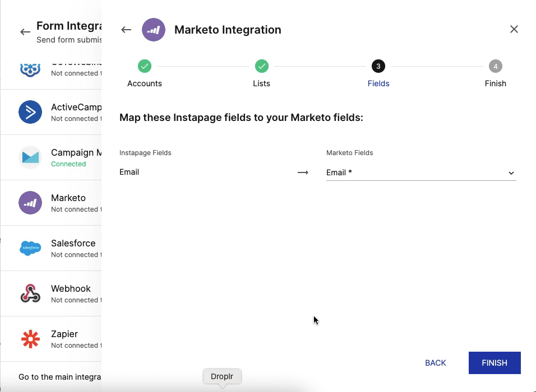
Task: Go back with Marketo Integration arrow
Action: 126,30
